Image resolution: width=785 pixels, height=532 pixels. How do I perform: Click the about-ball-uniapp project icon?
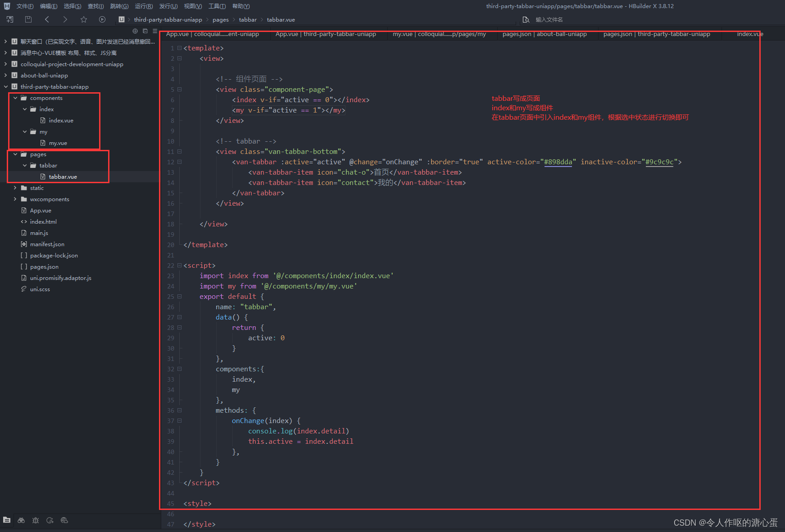coord(14,76)
